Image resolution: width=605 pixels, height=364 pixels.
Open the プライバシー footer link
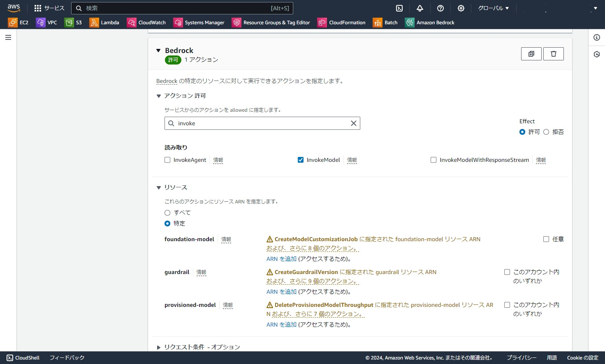522,358
